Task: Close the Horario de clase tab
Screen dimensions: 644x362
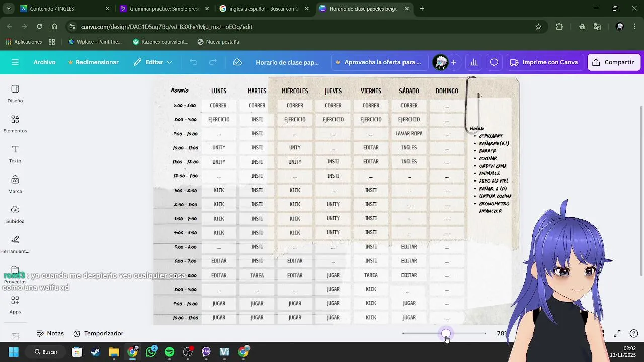Action: coord(406,9)
